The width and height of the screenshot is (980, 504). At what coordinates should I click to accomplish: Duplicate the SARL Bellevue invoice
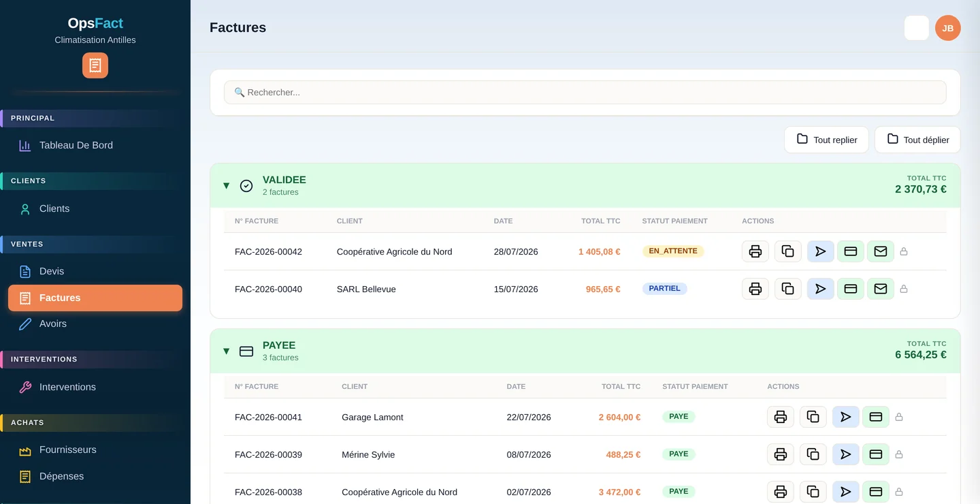[788, 289]
